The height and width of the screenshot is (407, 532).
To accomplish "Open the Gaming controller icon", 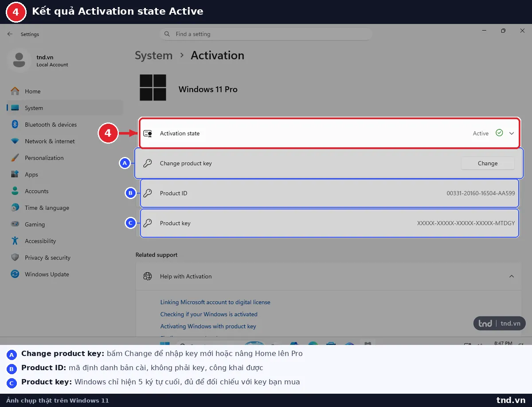I will click(15, 224).
